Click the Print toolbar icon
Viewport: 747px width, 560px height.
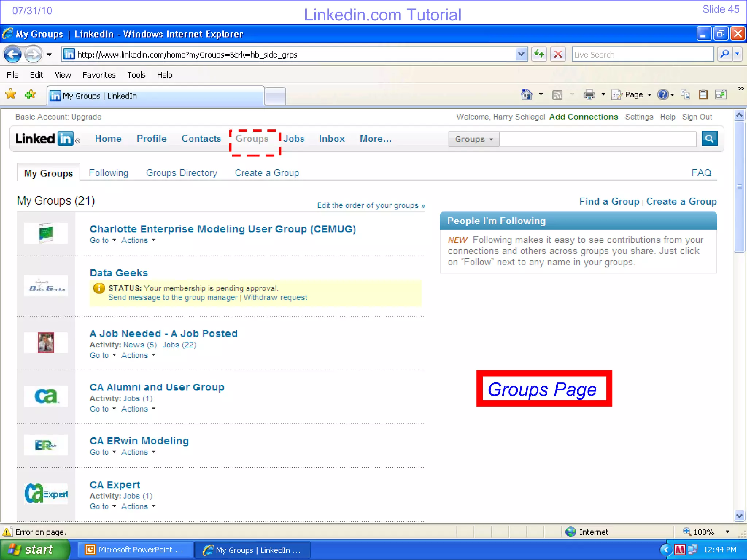tap(589, 95)
